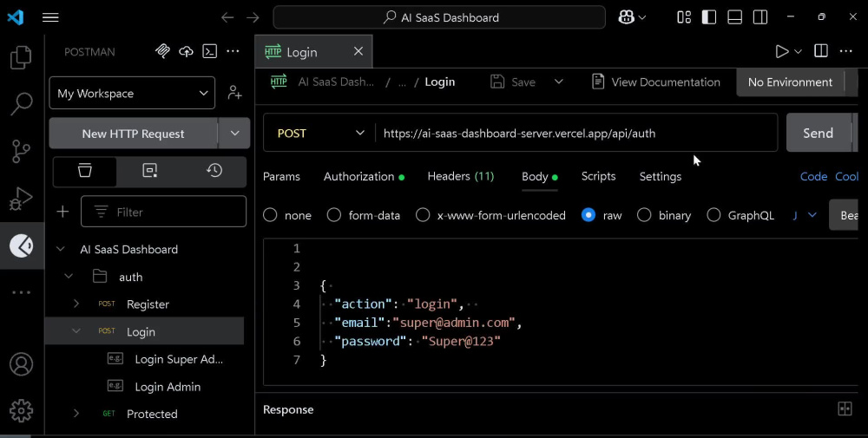The height and width of the screenshot is (438, 868).
Task: Collapse the AI SaaS Dashboard collection
Action: (61, 250)
